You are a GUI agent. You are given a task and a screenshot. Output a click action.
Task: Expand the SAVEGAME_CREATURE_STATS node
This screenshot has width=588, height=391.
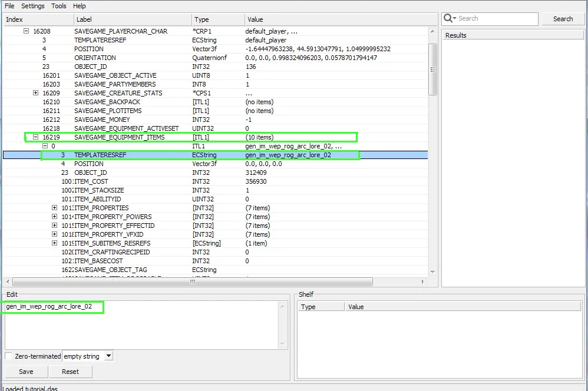[36, 93]
